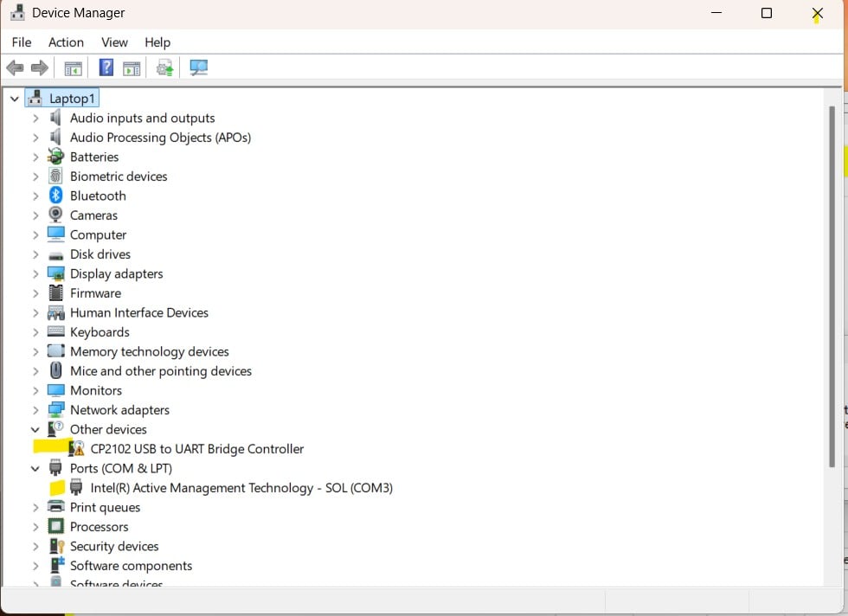Image resolution: width=848 pixels, height=616 pixels.
Task: Expand the Monitors category chevron
Action: click(35, 390)
